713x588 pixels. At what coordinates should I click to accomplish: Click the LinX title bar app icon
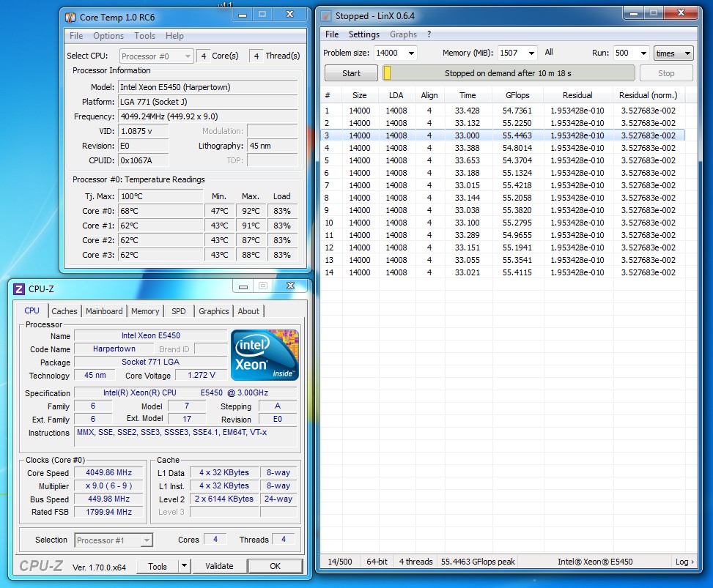click(x=326, y=16)
